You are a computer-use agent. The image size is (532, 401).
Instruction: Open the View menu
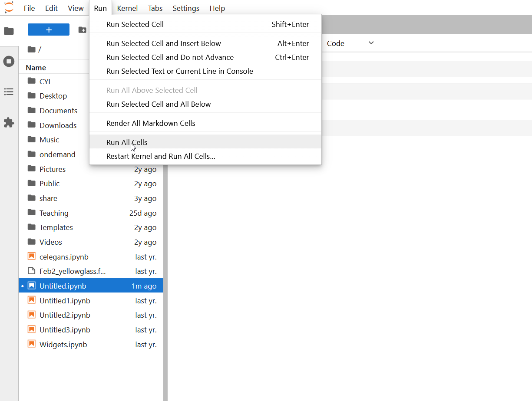(76, 8)
